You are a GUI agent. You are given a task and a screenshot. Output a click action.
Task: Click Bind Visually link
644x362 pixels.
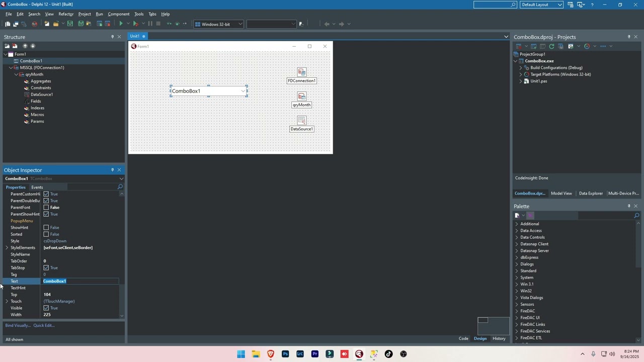pyautogui.click(x=18, y=325)
